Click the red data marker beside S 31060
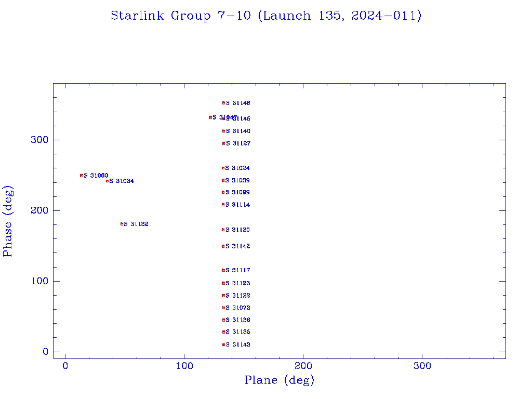 point(82,176)
